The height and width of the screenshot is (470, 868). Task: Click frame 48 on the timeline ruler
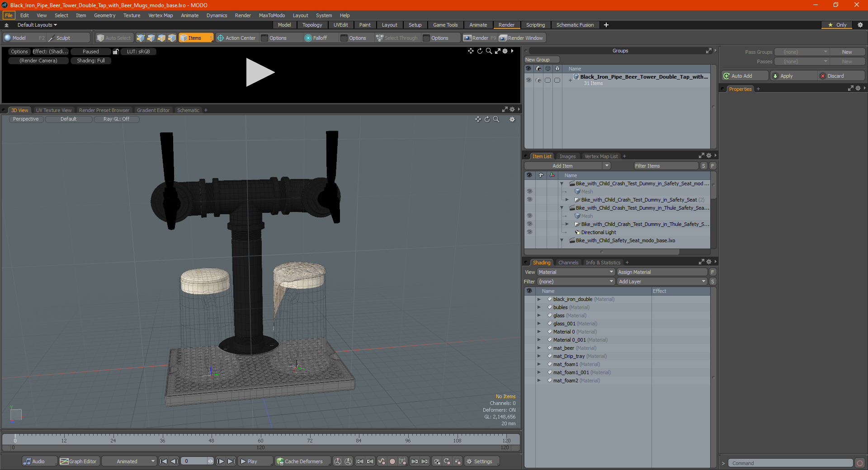point(211,440)
